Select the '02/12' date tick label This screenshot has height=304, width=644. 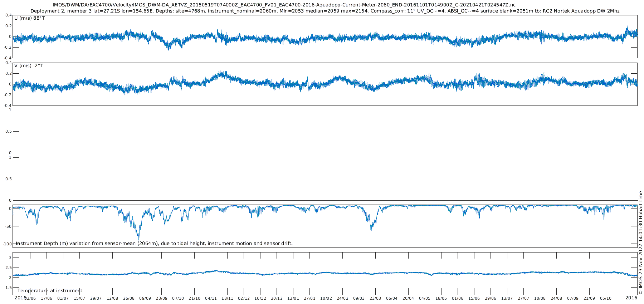pyautogui.click(x=244, y=298)
